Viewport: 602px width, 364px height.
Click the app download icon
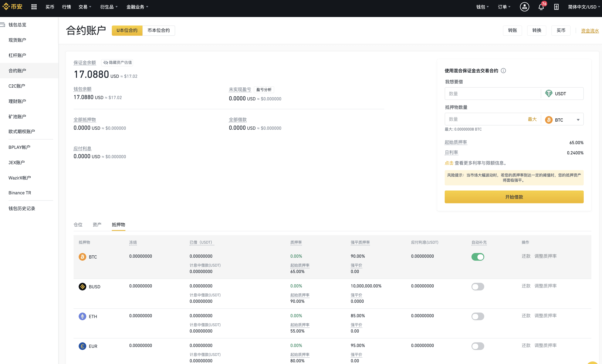pos(556,7)
